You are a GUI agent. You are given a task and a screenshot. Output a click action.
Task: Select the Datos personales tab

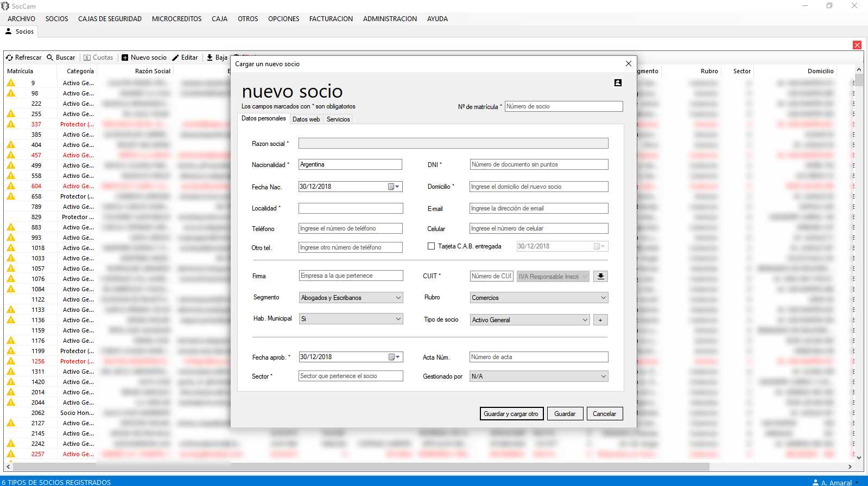[x=264, y=118]
